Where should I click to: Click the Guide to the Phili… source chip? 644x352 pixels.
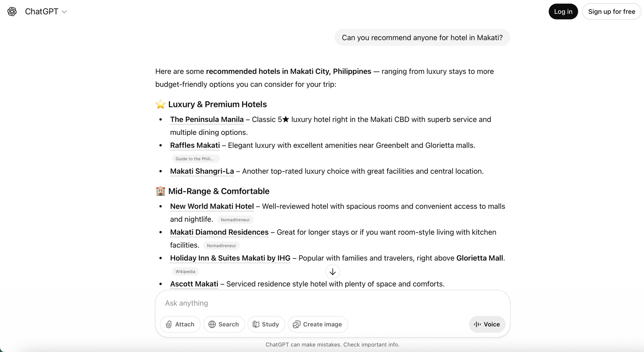pyautogui.click(x=195, y=159)
